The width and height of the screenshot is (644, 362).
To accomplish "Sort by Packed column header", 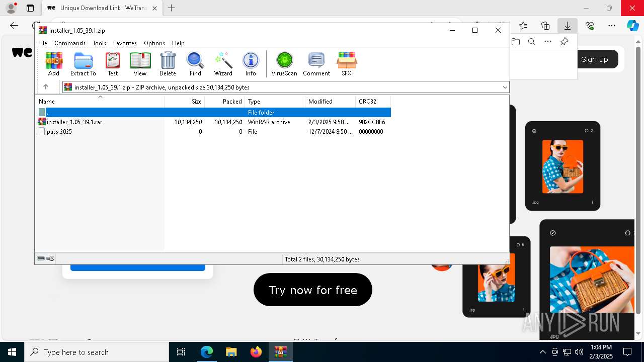I will 224,102.
